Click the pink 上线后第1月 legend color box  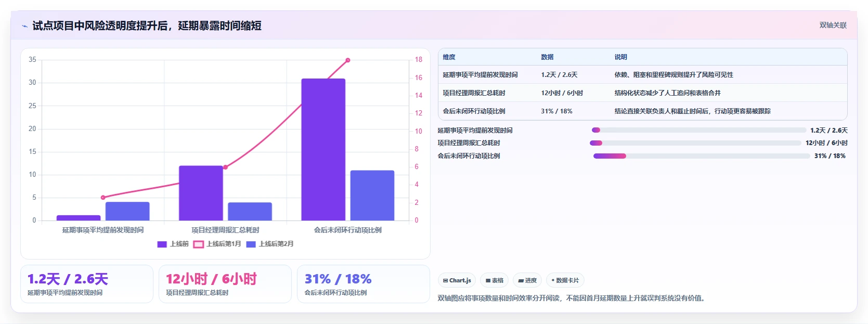tap(198, 244)
